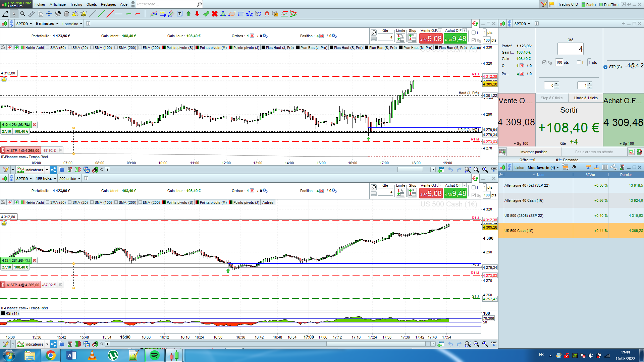Pick the red trend line tool
This screenshot has height=362, width=644.
click(110, 14)
